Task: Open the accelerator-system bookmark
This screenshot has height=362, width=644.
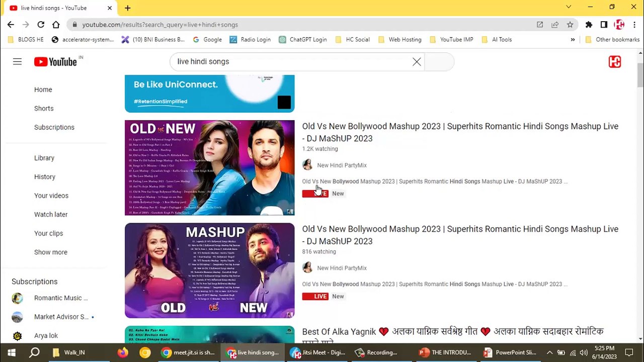Action: click(83, 39)
